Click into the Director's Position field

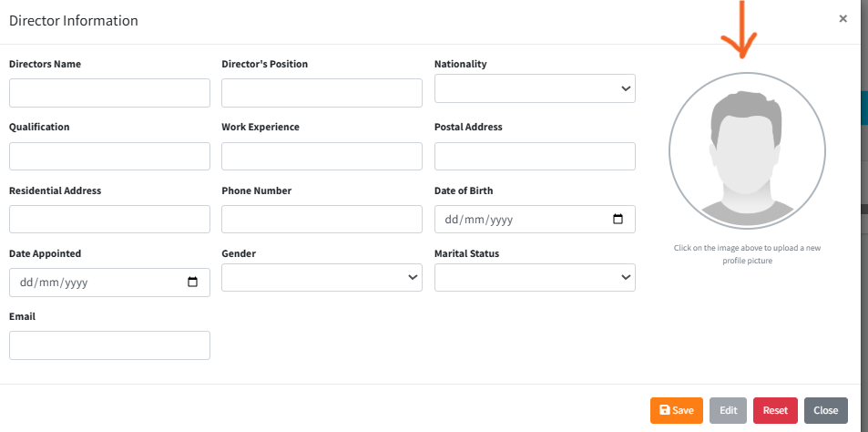[322, 93]
